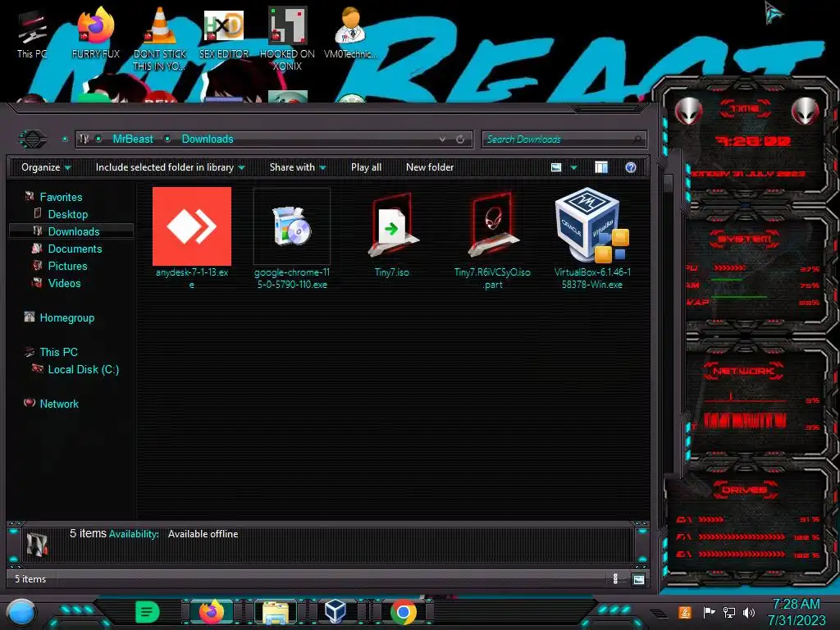Toggle the preview pane icon

click(x=601, y=167)
